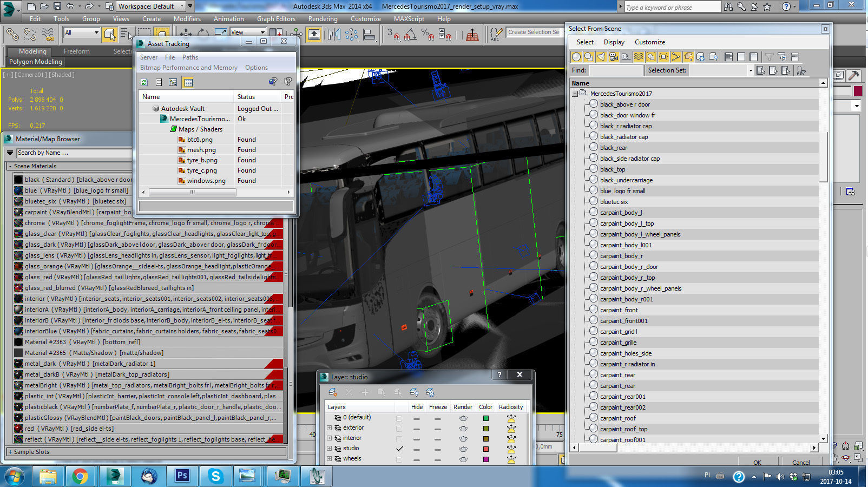
Task: Click the Mirror tool icon
Action: point(334,35)
